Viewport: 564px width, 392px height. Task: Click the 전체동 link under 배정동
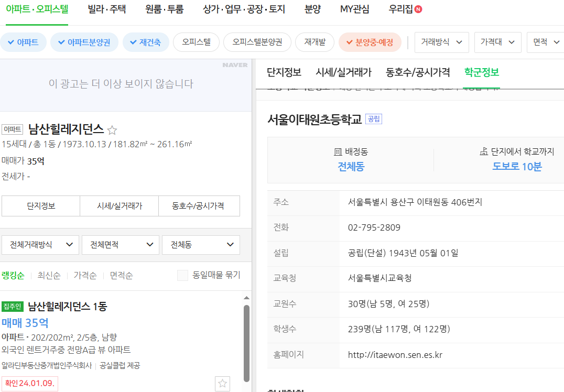(351, 167)
